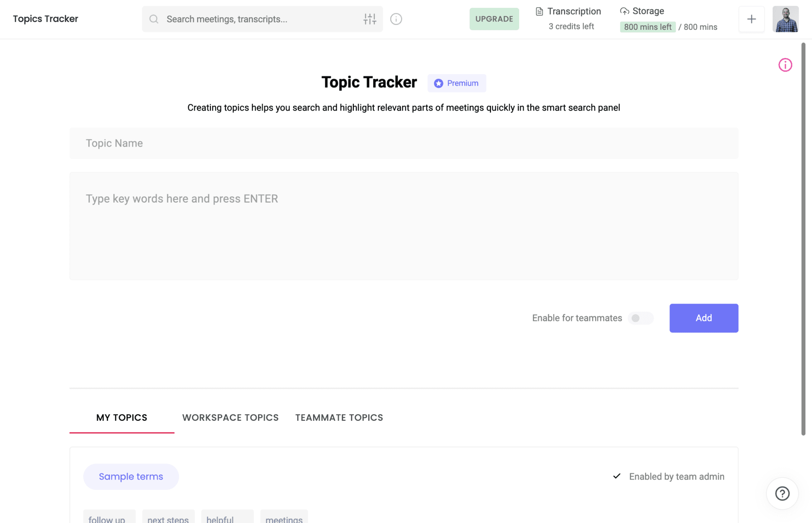This screenshot has width=812, height=523.
Task: Open the help question mark icon
Action: coord(782,494)
